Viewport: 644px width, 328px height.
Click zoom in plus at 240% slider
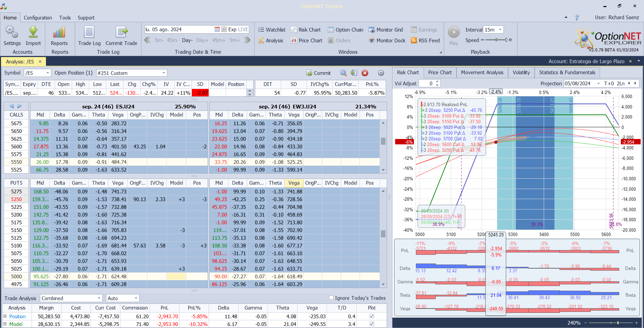[x=636, y=323]
